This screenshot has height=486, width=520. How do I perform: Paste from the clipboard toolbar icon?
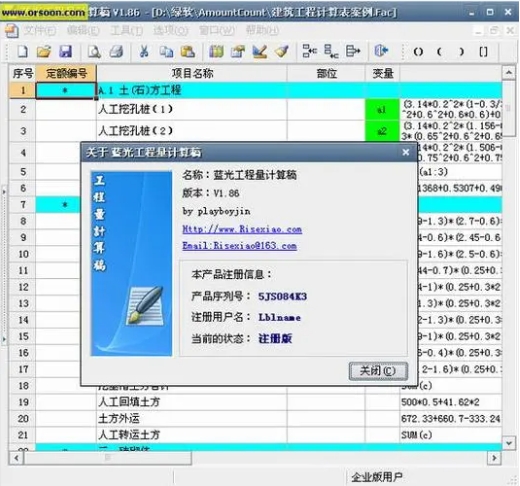point(188,52)
